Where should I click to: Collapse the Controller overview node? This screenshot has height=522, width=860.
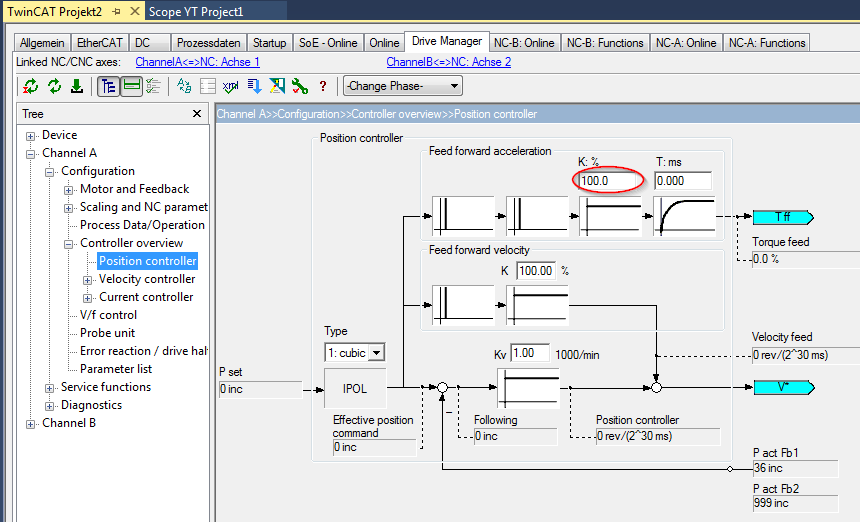[x=68, y=245]
